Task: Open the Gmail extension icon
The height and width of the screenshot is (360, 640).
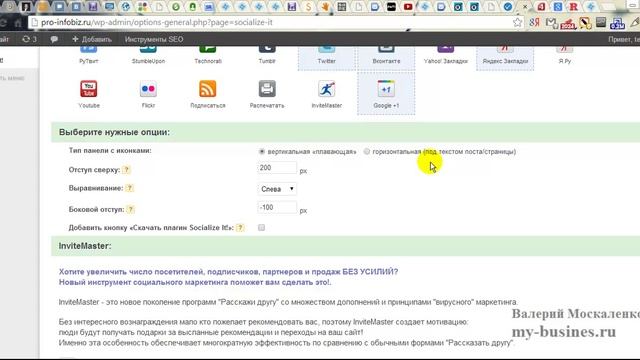Action: [551, 22]
